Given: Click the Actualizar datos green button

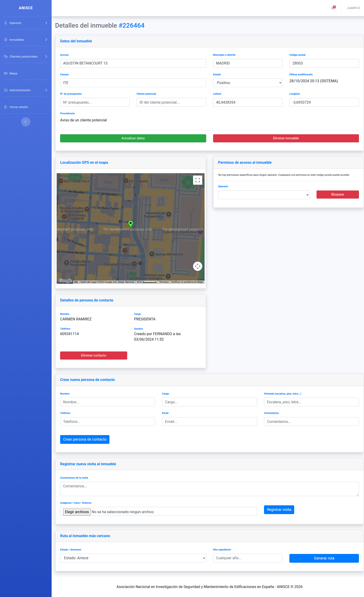Looking at the screenshot, I should coord(133,138).
